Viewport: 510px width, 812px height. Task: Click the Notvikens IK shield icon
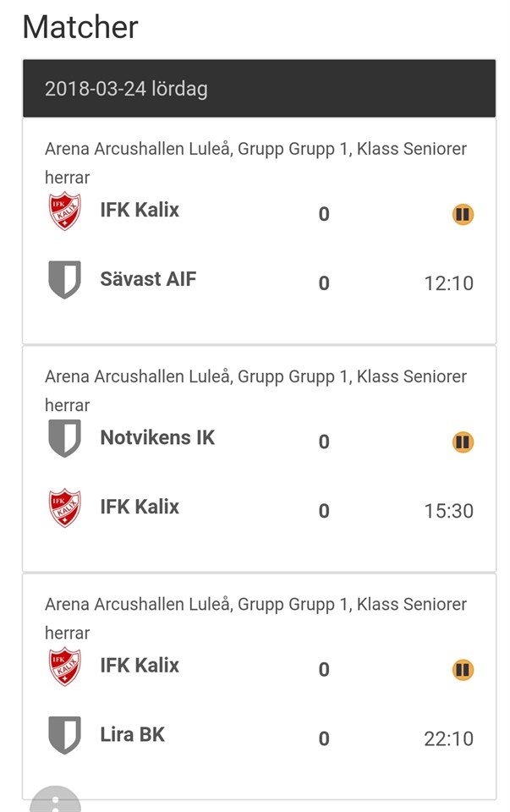coord(65,438)
